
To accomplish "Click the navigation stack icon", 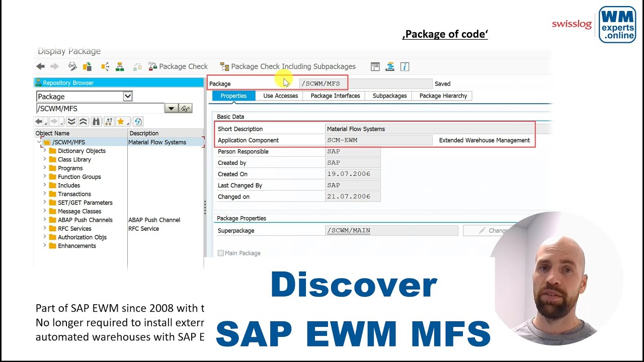I will (390, 66).
